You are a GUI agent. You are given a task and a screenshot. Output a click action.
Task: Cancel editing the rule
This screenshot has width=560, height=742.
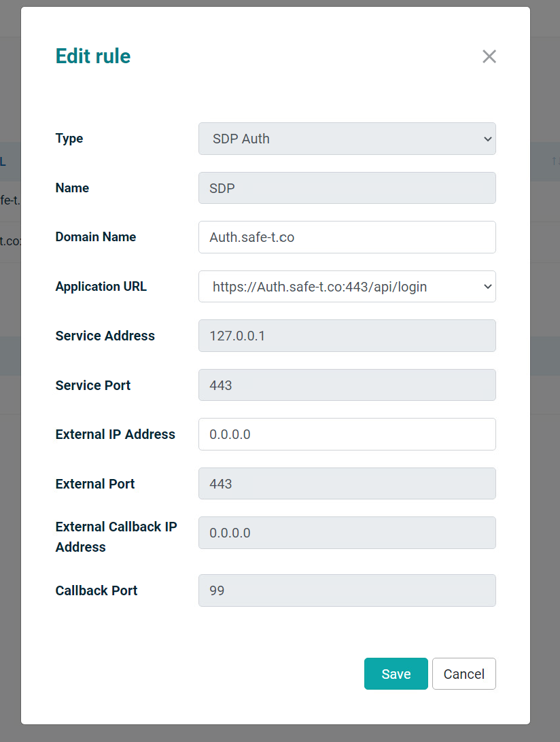click(x=464, y=674)
